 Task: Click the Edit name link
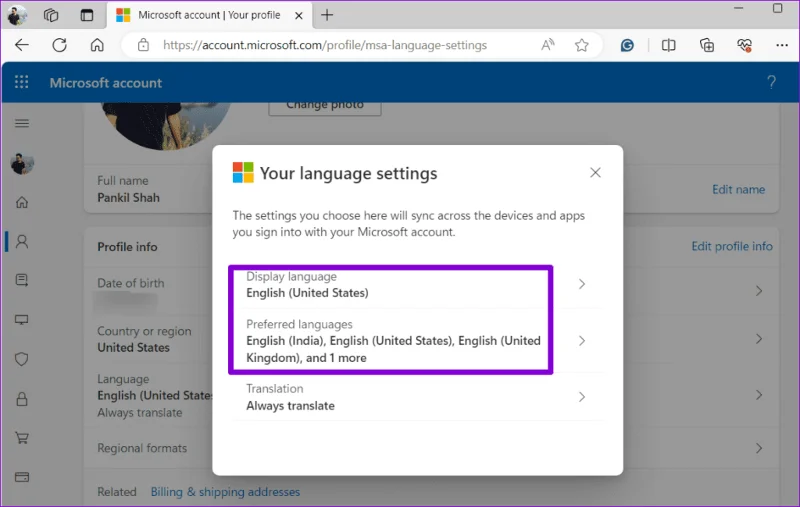point(738,189)
